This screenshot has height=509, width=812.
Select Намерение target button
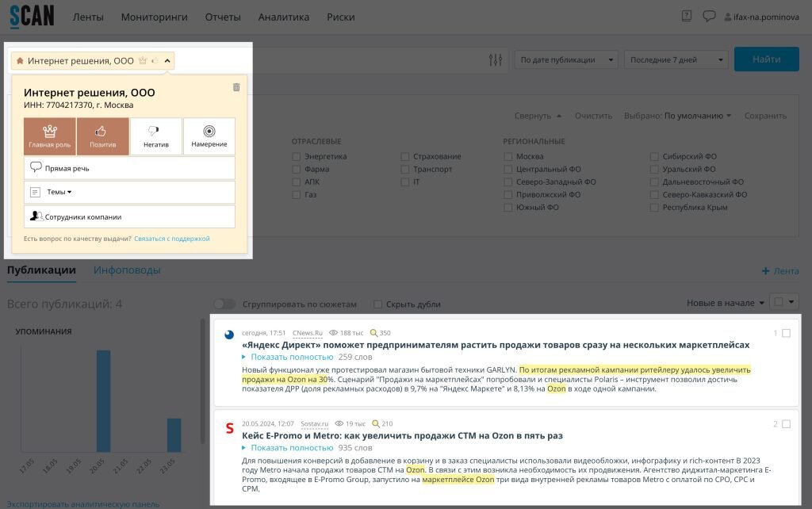(x=209, y=136)
